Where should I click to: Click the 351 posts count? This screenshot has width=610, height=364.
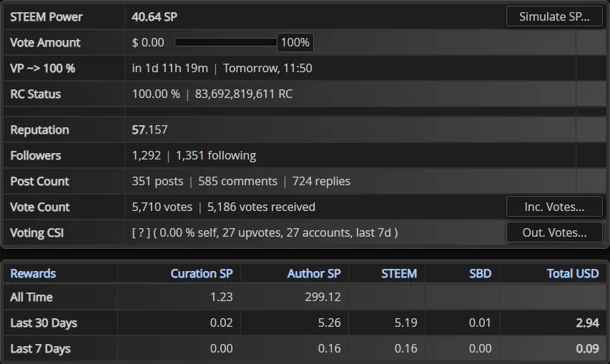pyautogui.click(x=157, y=181)
